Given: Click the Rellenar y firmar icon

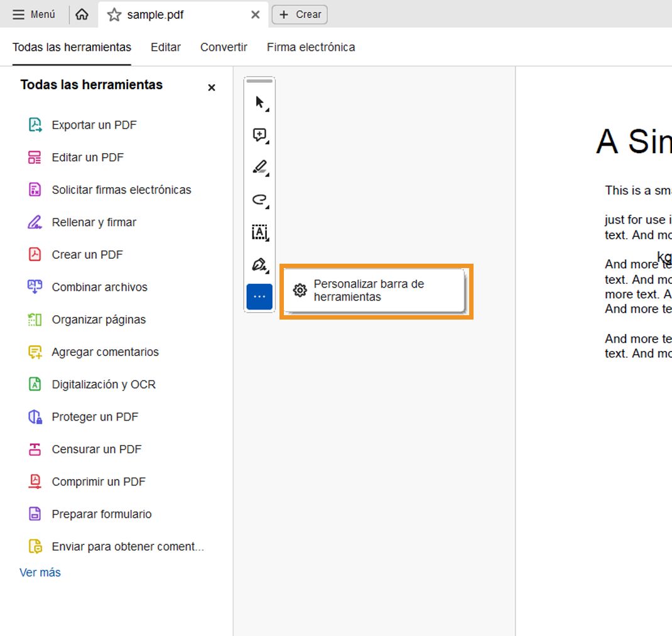Looking at the screenshot, I should pos(35,222).
